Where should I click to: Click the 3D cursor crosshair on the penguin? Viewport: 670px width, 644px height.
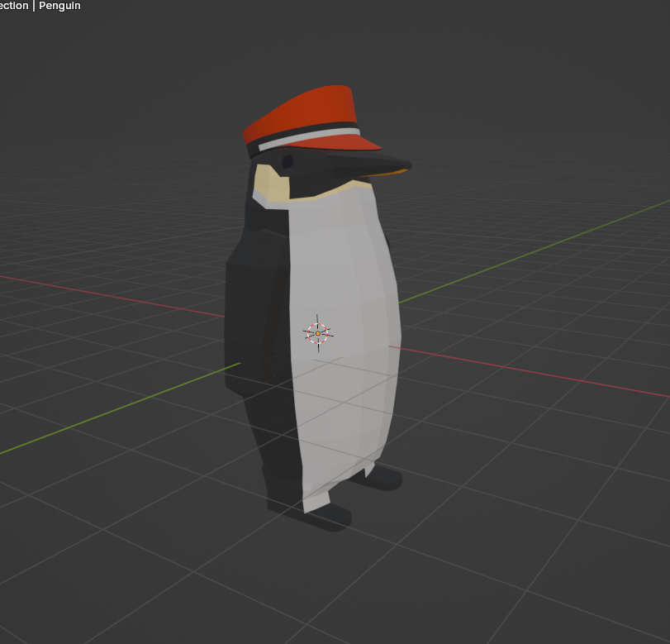coord(318,333)
